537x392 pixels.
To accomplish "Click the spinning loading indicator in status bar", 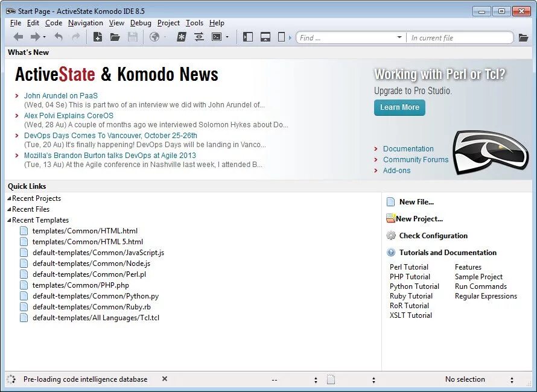I will [11, 379].
